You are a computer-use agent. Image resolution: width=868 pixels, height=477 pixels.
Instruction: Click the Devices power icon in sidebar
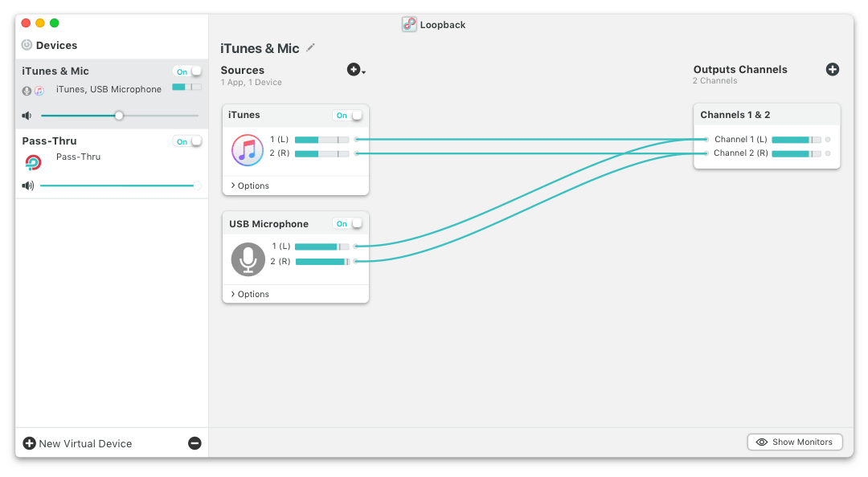pyautogui.click(x=27, y=45)
